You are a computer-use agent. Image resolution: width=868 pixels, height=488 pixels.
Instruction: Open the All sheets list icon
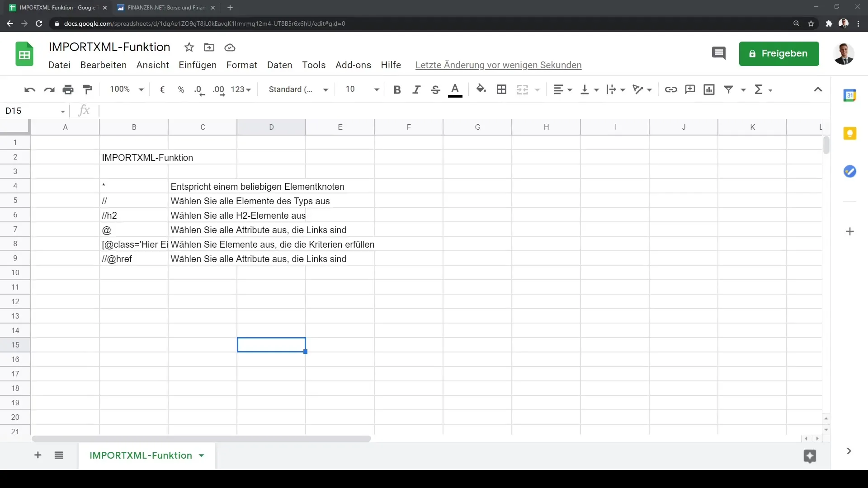59,455
